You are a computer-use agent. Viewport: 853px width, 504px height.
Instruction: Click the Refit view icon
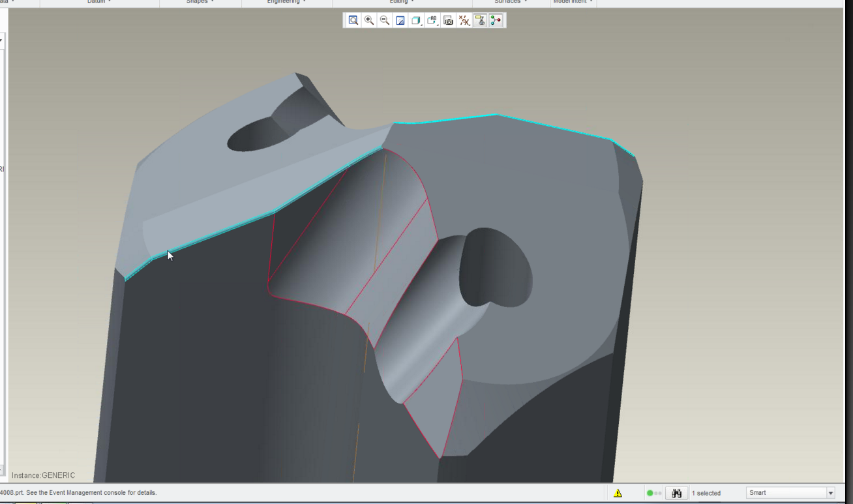tap(353, 20)
